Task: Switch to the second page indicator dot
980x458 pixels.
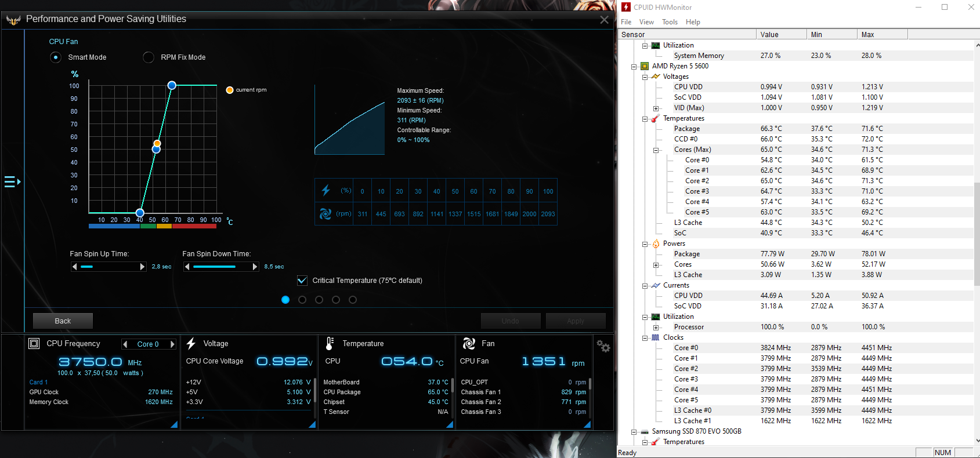Action: 302,300
